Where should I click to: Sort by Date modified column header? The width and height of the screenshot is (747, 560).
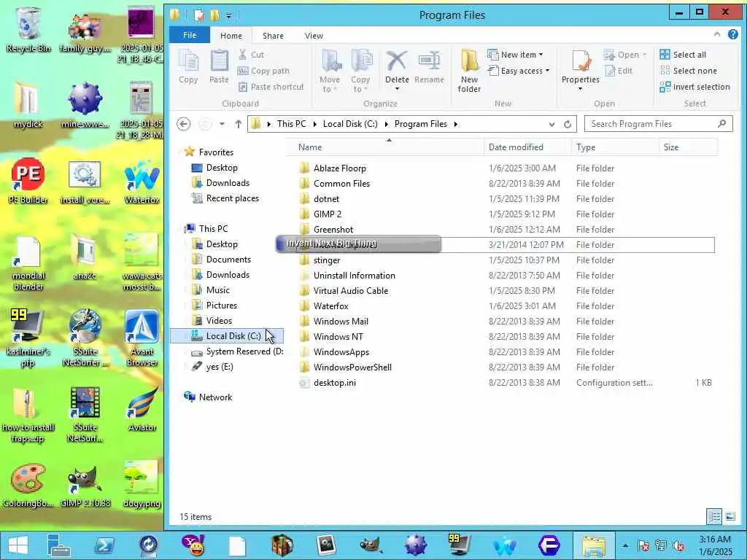527,147
